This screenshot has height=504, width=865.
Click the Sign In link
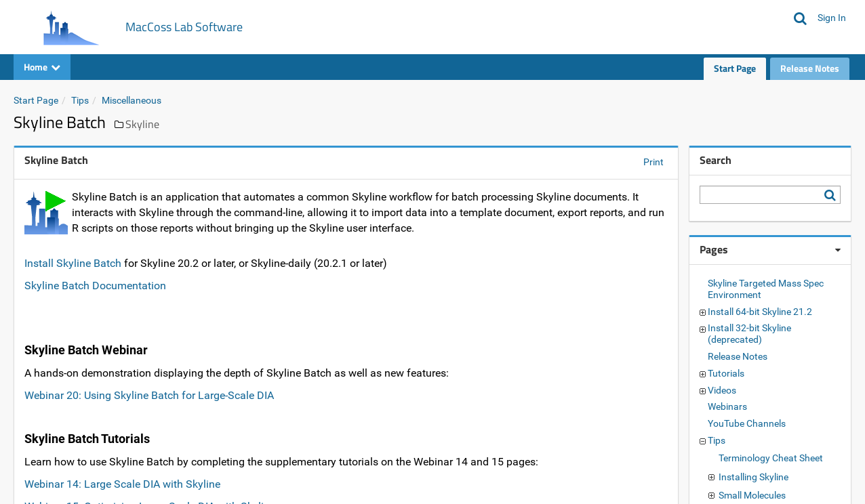831,18
